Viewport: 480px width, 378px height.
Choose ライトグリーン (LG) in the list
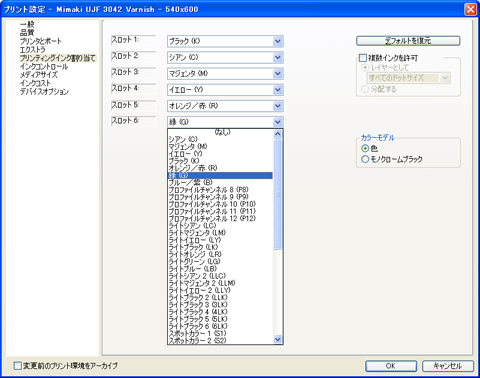coord(220,262)
